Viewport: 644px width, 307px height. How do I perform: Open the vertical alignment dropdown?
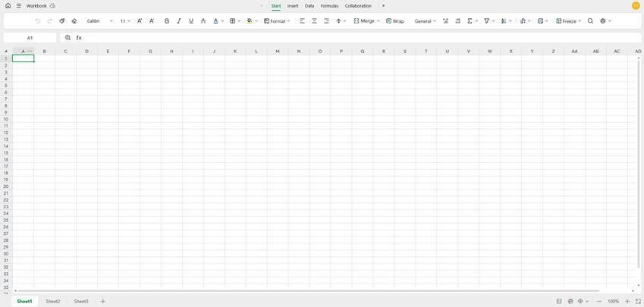341,21
